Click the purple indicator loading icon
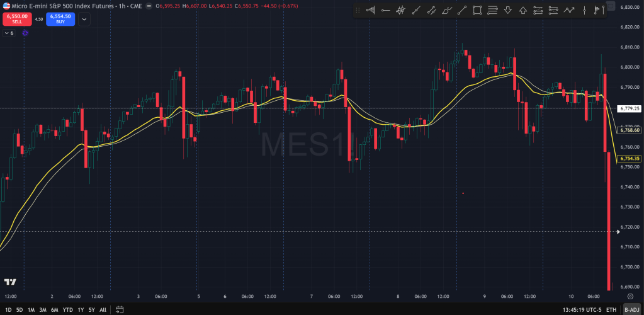 pos(25,33)
